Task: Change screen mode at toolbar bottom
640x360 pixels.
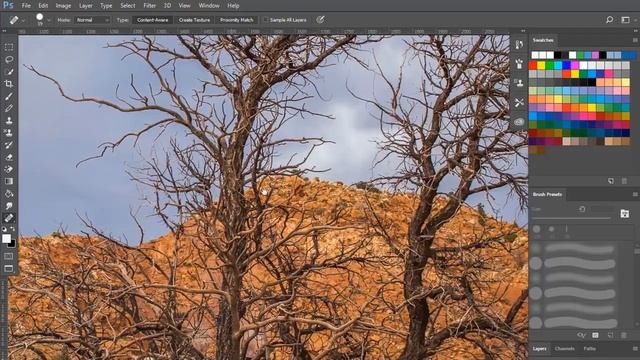Action: coord(9,269)
